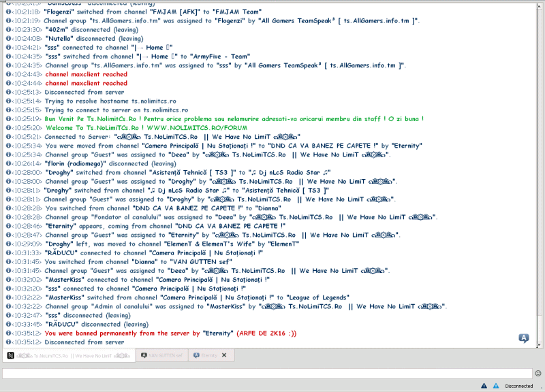Click the icon on the VAN GUTTEN sef tab
Viewport: 545px width, 392px height.
coord(143,355)
